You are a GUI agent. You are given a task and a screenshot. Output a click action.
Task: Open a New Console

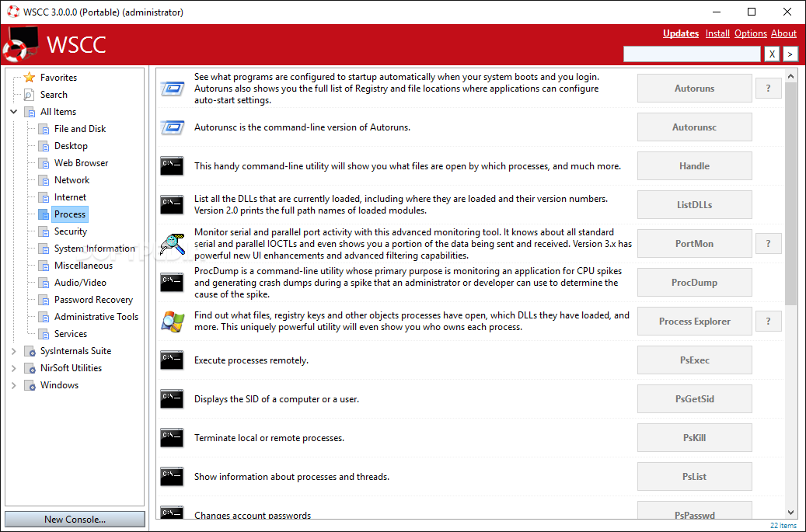pos(75,519)
